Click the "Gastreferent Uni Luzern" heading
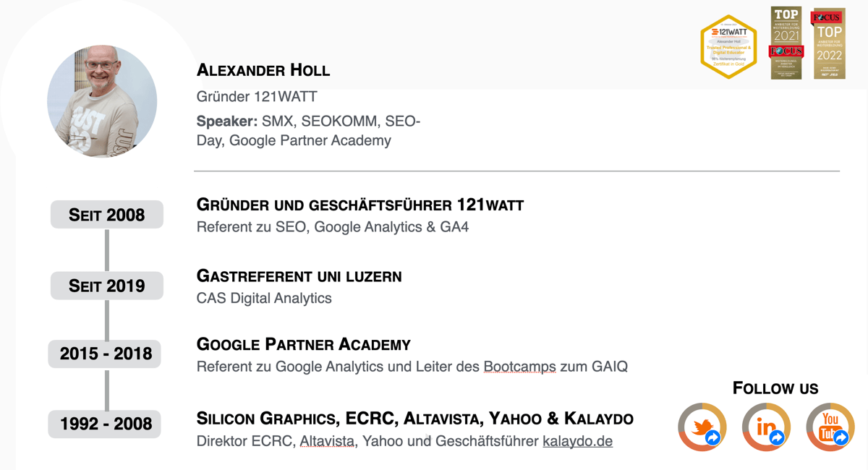The width and height of the screenshot is (868, 470). pyautogui.click(x=299, y=275)
